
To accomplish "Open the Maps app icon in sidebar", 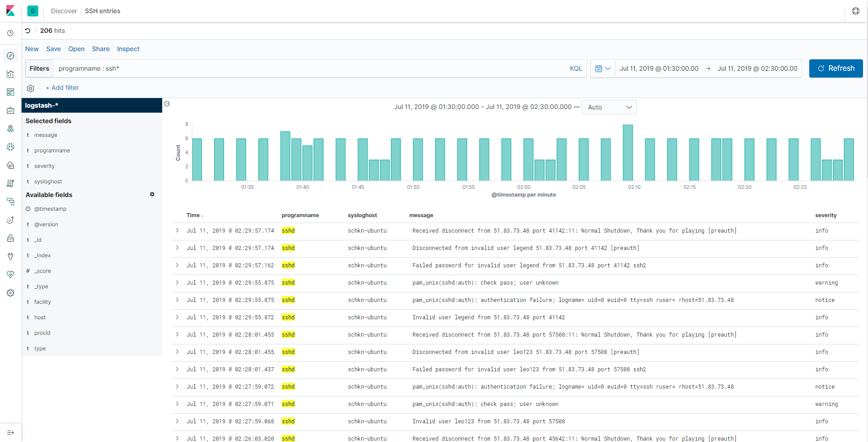I will coord(10,128).
